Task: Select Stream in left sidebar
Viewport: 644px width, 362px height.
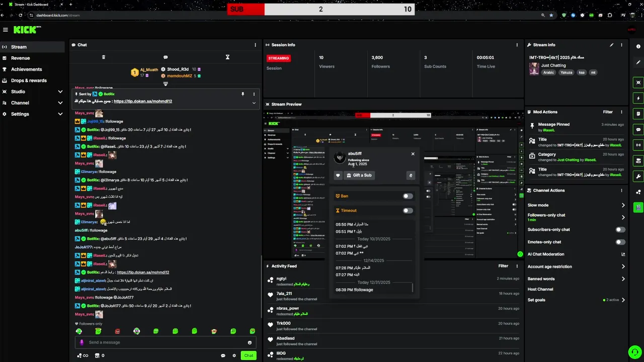Action: click(32, 47)
